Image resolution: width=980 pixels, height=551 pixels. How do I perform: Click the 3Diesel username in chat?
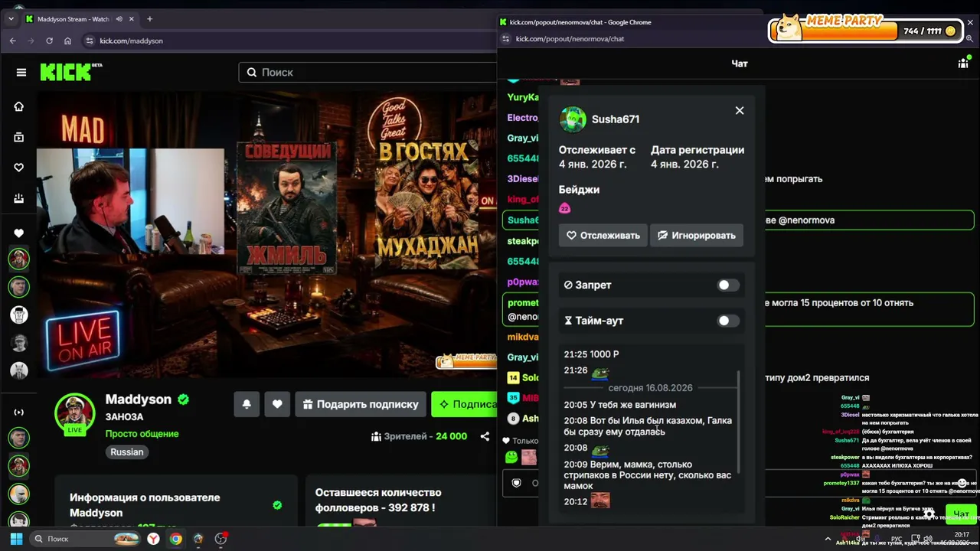(522, 179)
